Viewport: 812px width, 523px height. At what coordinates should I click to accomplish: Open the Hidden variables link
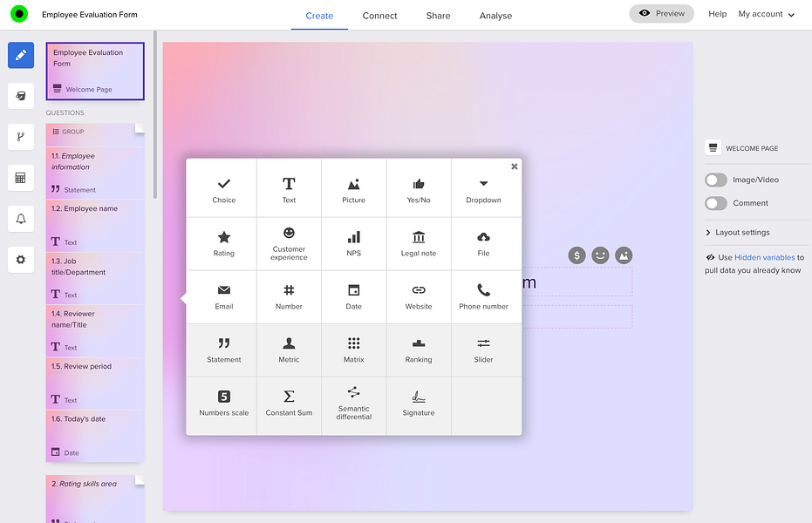764,257
